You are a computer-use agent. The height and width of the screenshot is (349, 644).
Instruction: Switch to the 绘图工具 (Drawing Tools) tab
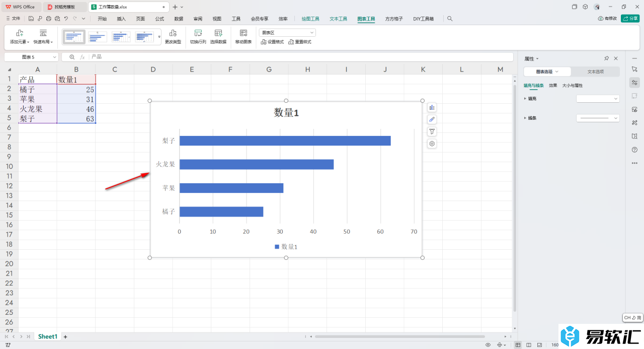pos(310,19)
